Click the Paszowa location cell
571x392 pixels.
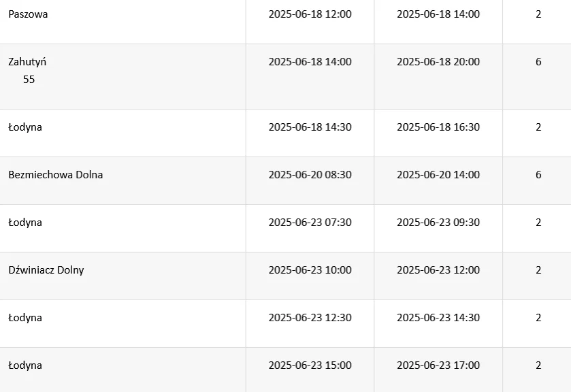pyautogui.click(x=28, y=14)
